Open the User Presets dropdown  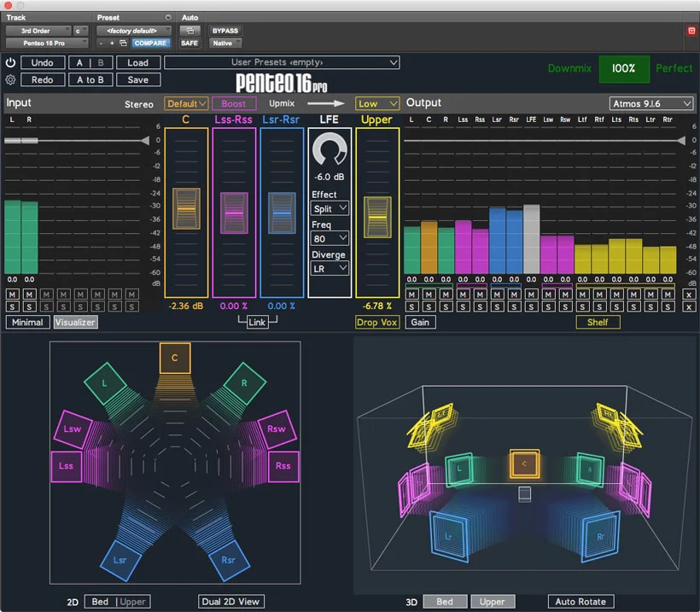(x=282, y=62)
